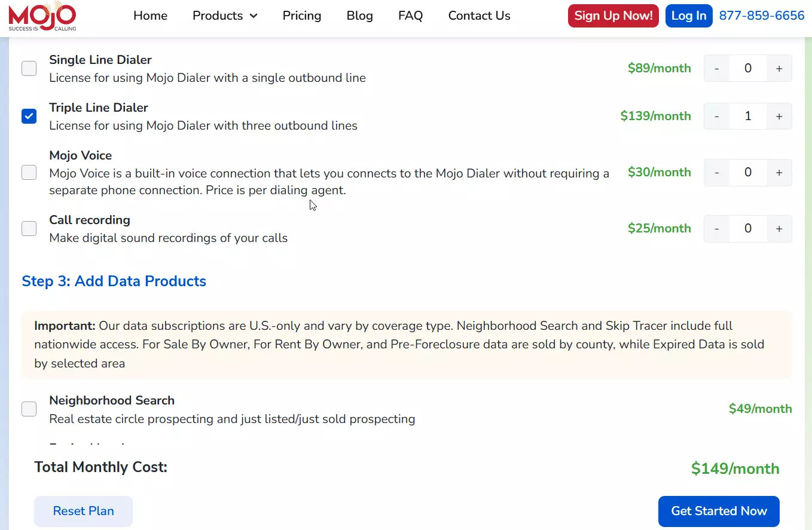The width and height of the screenshot is (812, 530).
Task: Click the Log In button
Action: [689, 16]
